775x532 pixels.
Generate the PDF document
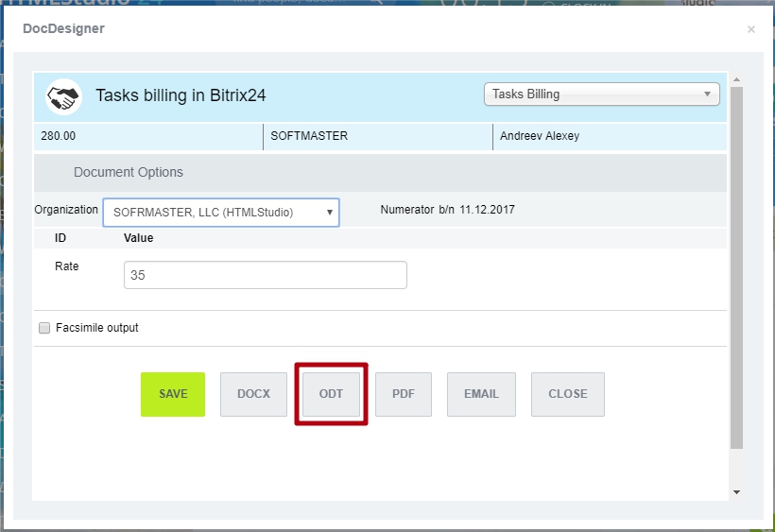click(404, 394)
